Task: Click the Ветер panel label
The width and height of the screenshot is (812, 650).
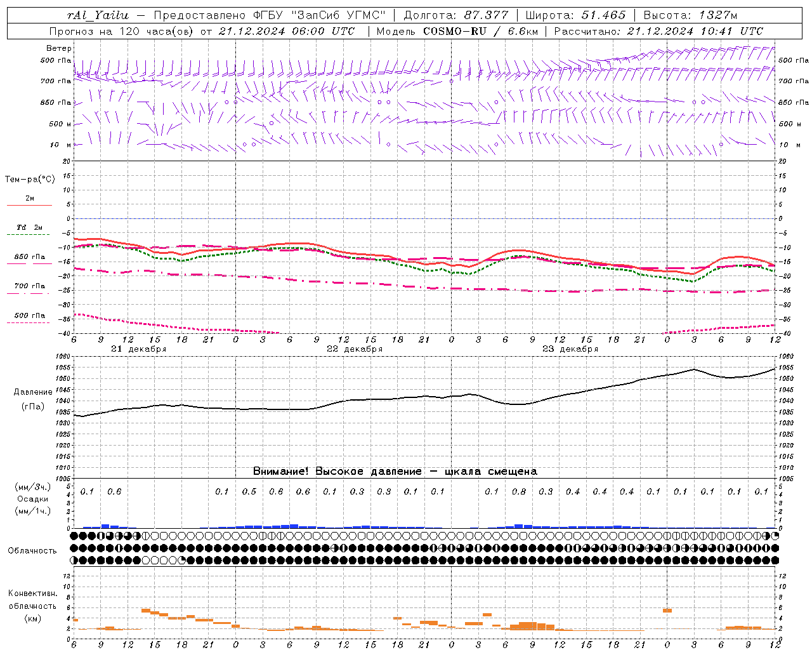Action: [59, 48]
